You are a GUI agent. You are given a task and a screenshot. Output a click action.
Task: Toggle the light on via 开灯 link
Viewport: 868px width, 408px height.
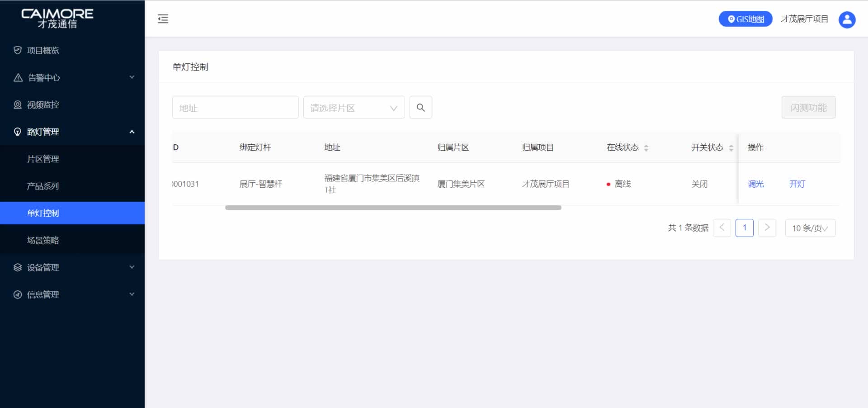(x=797, y=184)
